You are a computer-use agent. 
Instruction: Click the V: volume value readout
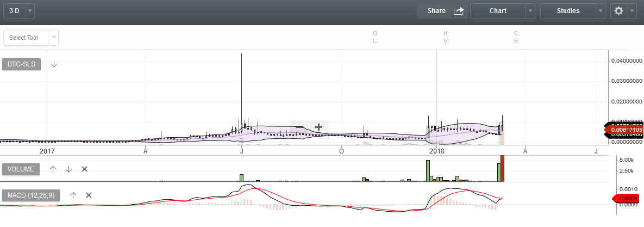[x=446, y=41]
